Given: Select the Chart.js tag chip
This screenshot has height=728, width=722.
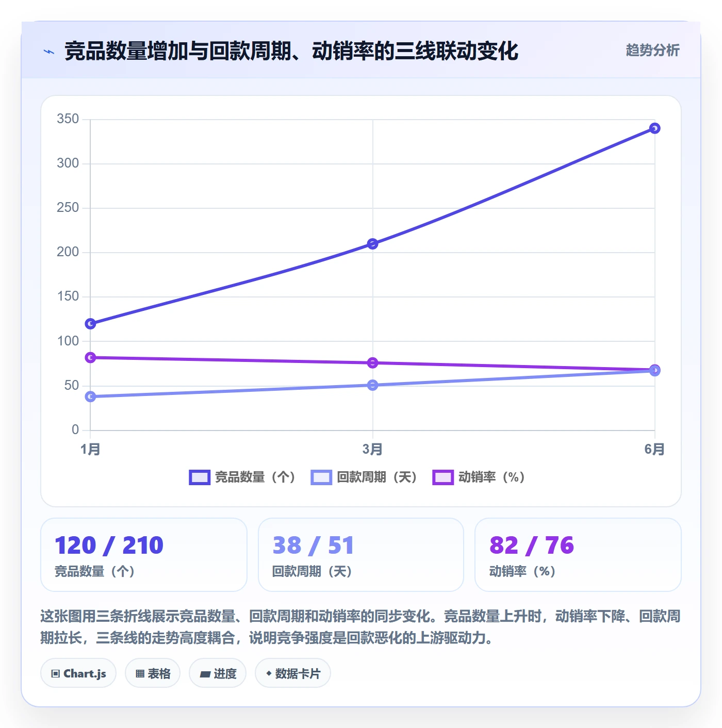Looking at the screenshot, I should [x=78, y=673].
